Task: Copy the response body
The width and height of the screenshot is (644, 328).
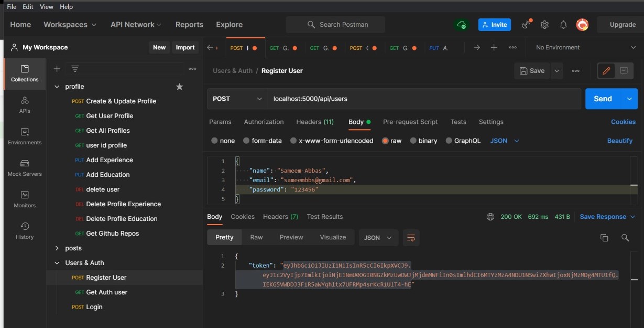Action: click(x=604, y=238)
